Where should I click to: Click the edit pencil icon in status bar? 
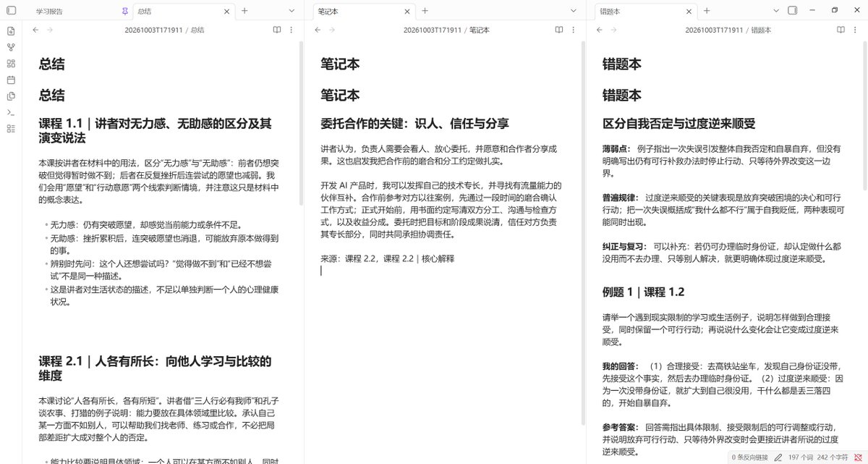tap(778, 457)
